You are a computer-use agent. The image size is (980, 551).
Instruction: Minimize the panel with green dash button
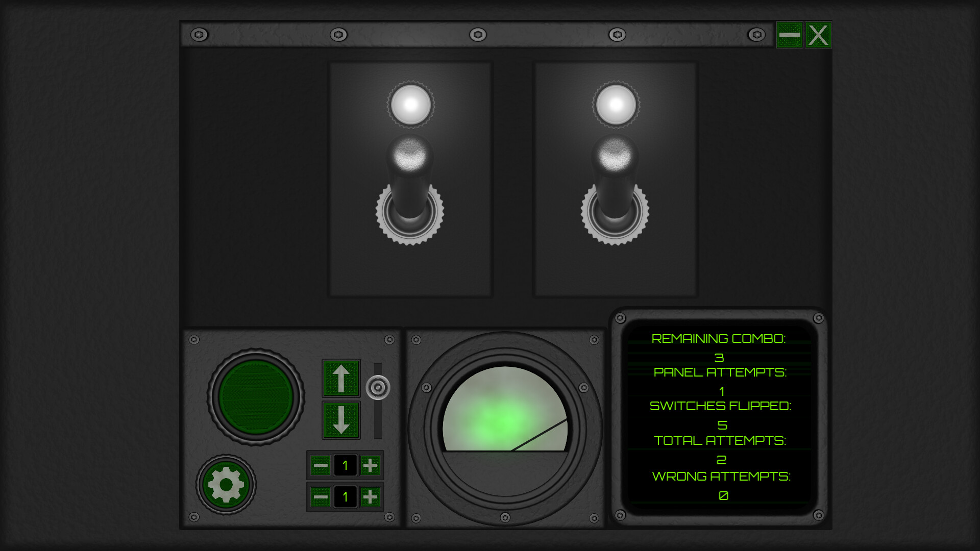coord(789,35)
